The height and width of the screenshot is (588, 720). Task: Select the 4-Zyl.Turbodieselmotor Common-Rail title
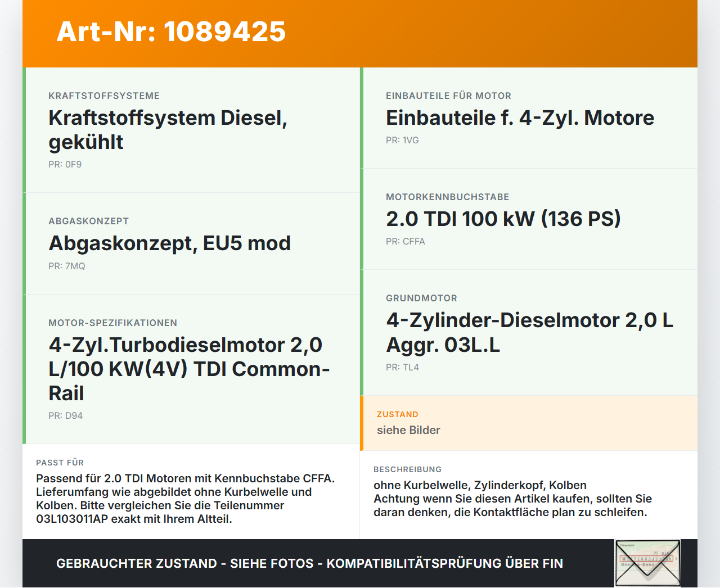(189, 369)
